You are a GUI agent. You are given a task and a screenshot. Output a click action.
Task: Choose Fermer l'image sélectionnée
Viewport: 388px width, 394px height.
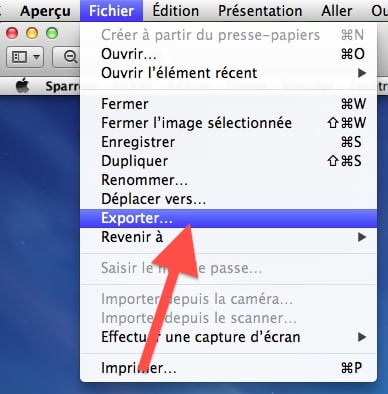[228, 123]
